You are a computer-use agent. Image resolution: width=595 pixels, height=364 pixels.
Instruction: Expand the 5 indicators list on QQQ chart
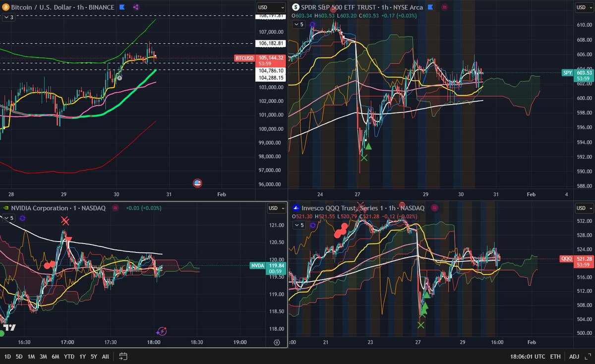click(x=299, y=225)
